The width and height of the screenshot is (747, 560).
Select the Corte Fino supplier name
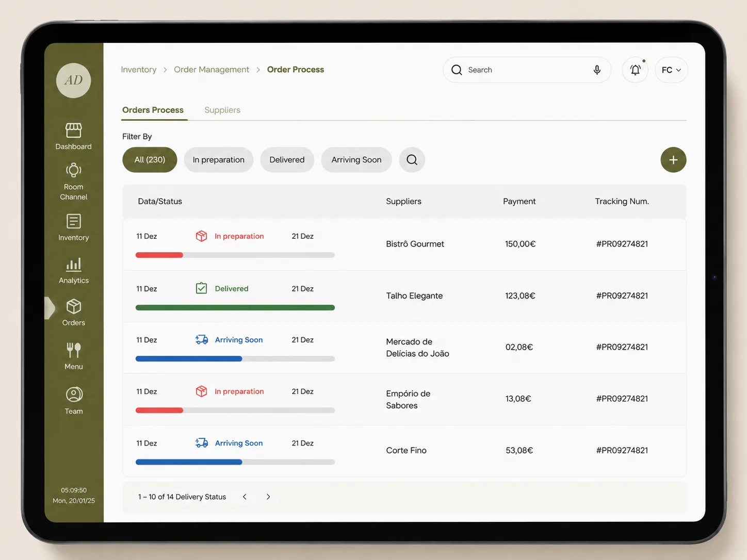(x=407, y=450)
